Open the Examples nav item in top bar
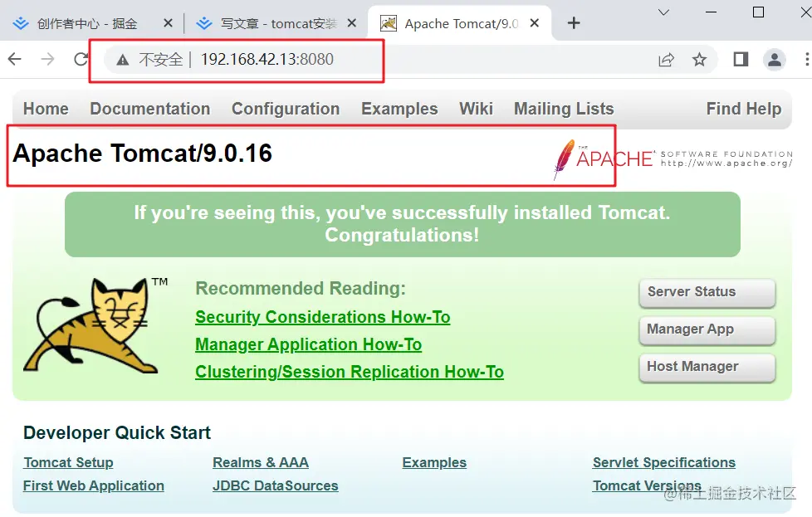 399,109
